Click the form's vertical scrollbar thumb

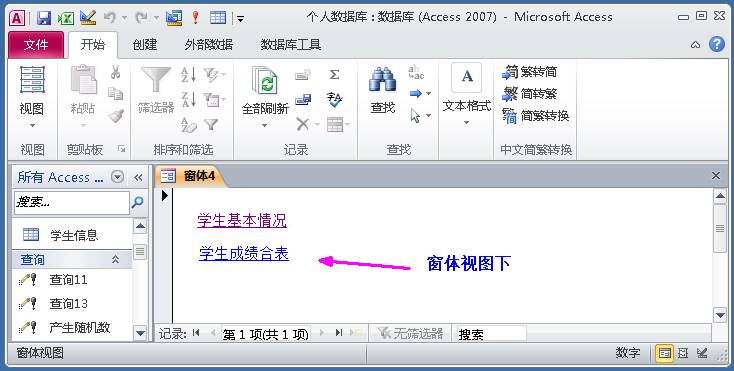(x=720, y=229)
